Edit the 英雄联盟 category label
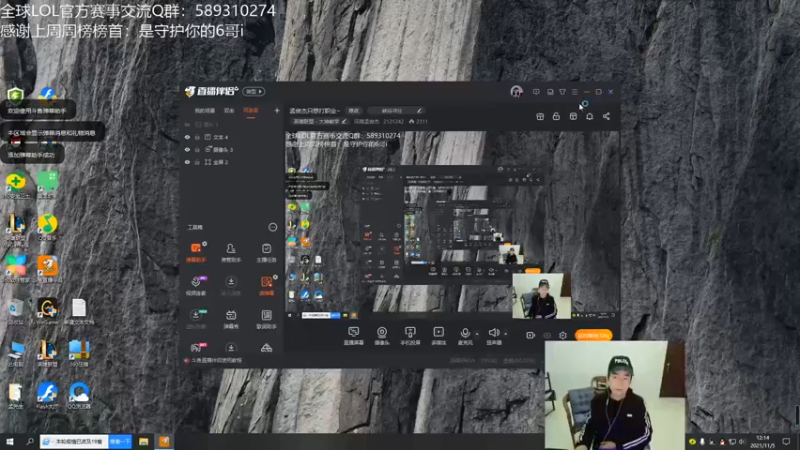800x450 pixels. (320, 121)
